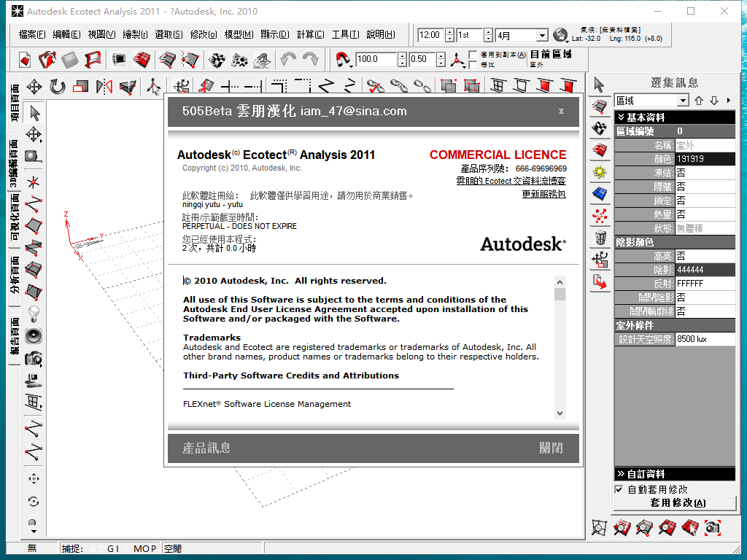This screenshot has height=560, width=747.
Task: Click the trash bin icon in right panel strip
Action: pyautogui.click(x=600, y=237)
